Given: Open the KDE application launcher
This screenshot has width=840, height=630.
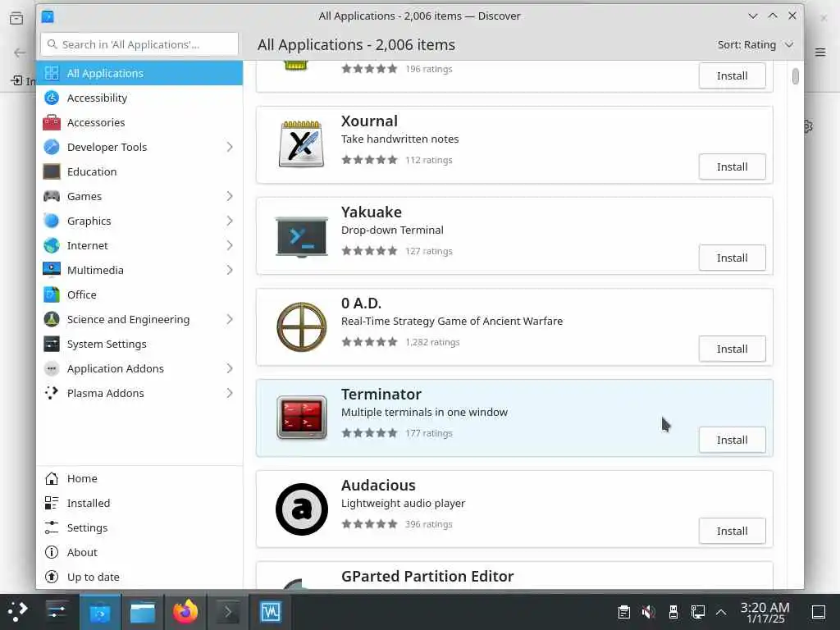Looking at the screenshot, I should (17, 612).
